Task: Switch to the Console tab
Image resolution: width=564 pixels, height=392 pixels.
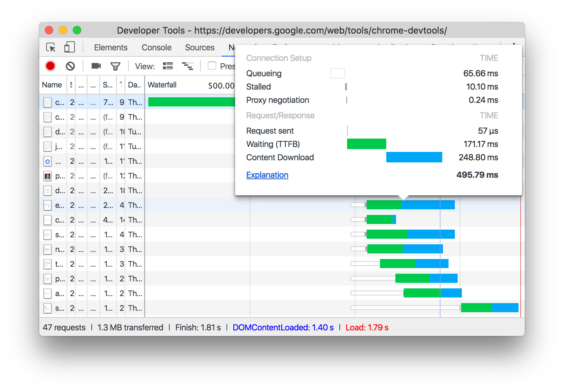Action: [156, 47]
